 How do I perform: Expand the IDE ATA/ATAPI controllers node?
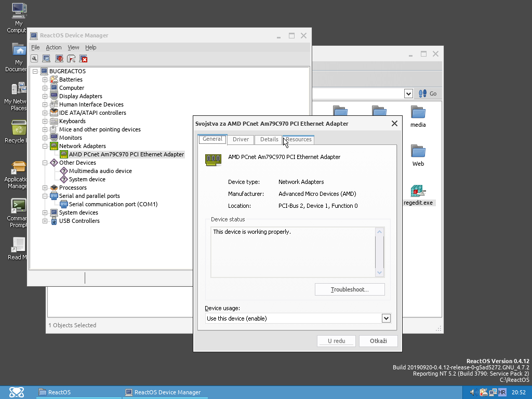(x=45, y=113)
